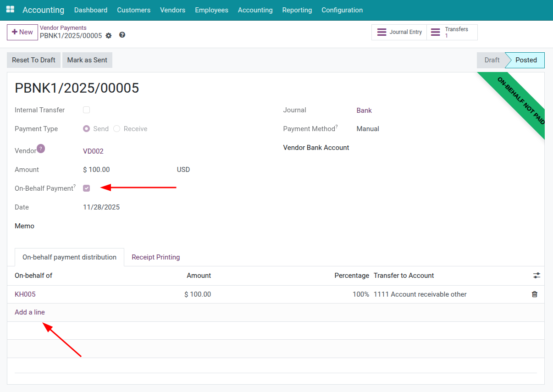
Task: Select the Receive payment type option
Action: click(116, 129)
